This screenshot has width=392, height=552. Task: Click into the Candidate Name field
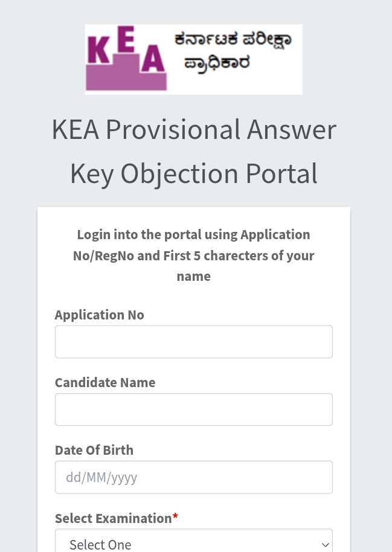pos(193,409)
